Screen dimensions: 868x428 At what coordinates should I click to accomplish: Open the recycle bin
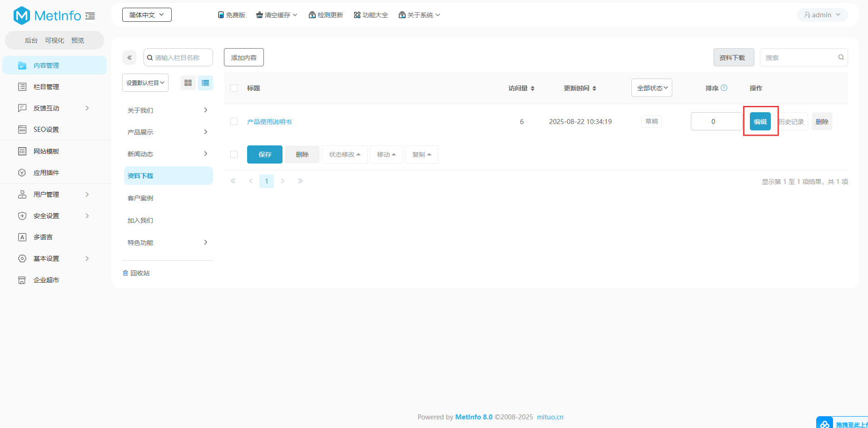[136, 273]
